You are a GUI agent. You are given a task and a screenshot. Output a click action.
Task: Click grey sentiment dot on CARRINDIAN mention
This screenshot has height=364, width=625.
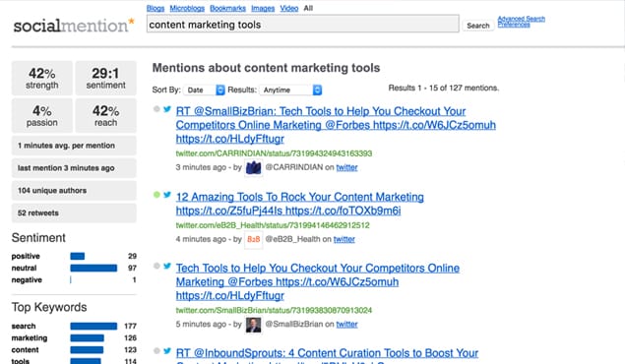(156, 109)
